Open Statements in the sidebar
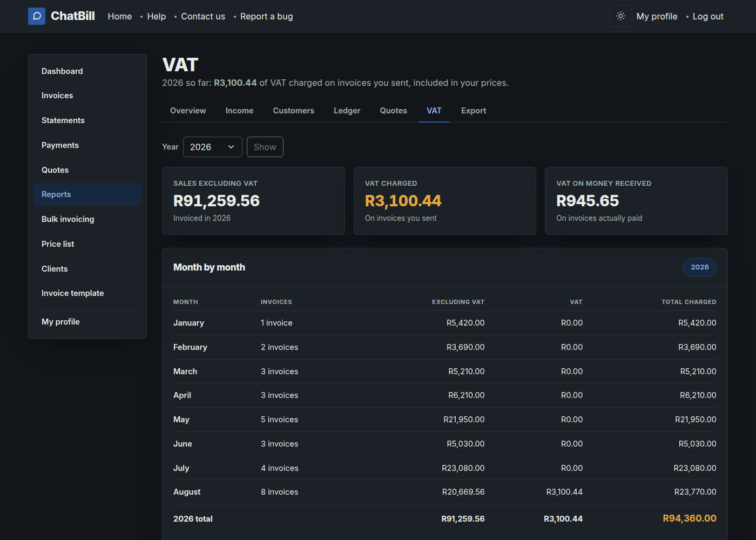 [x=87, y=120]
